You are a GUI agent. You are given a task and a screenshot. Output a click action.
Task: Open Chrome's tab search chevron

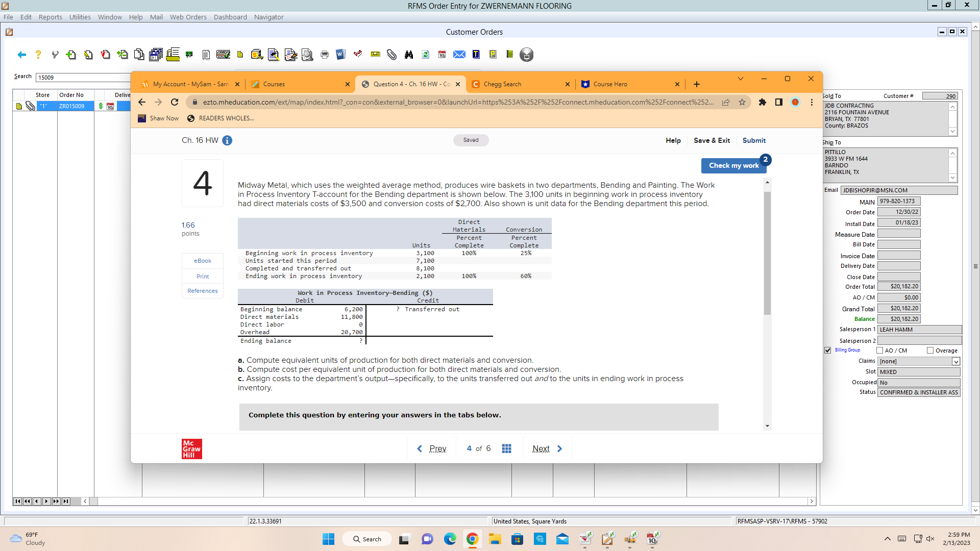tap(740, 79)
